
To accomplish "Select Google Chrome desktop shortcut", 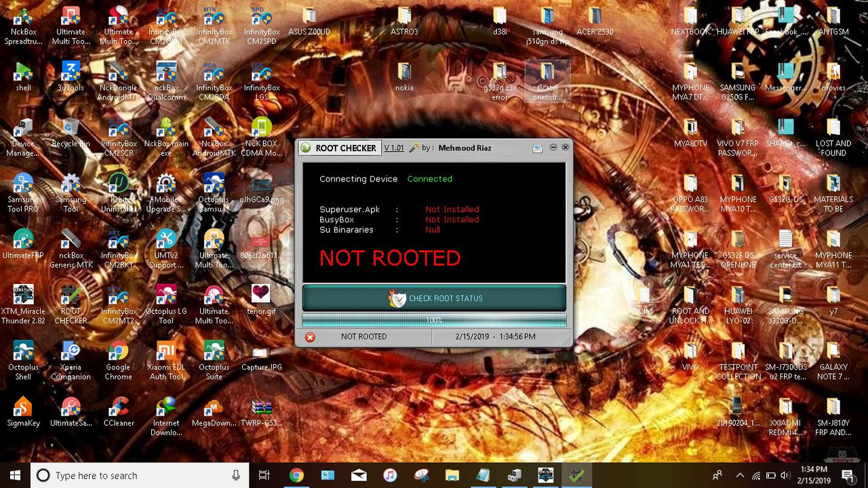I will coord(119,361).
